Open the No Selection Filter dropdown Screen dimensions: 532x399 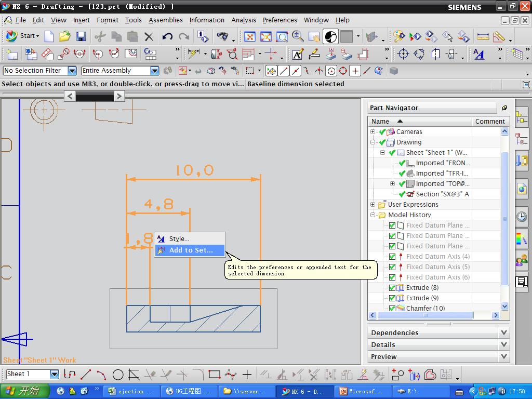72,71
